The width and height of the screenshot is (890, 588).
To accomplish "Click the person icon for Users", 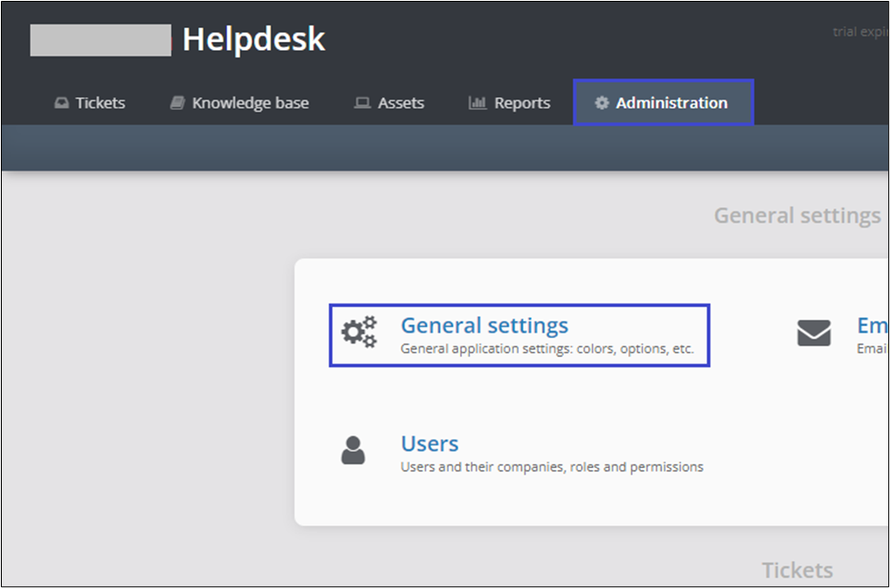I will point(353,451).
